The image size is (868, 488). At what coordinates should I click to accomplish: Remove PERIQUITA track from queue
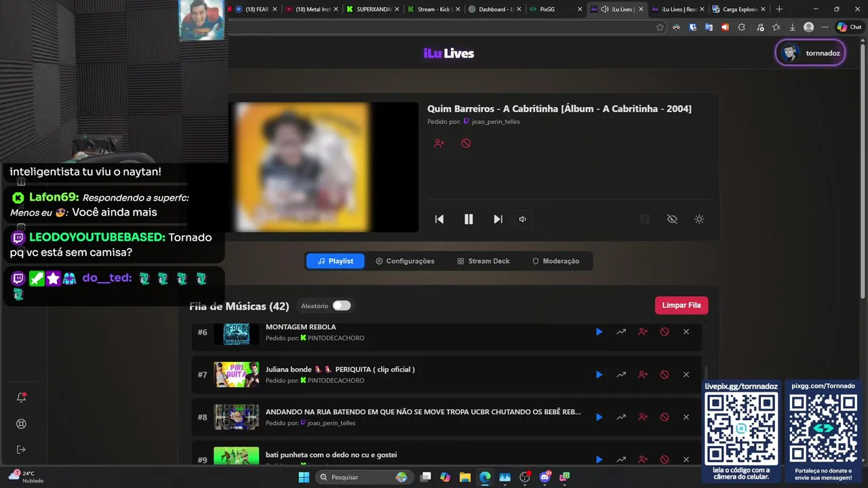click(x=686, y=375)
